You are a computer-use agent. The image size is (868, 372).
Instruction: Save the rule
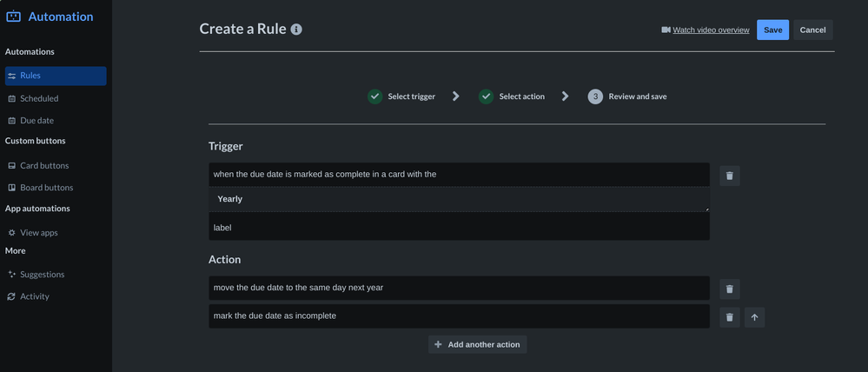772,30
